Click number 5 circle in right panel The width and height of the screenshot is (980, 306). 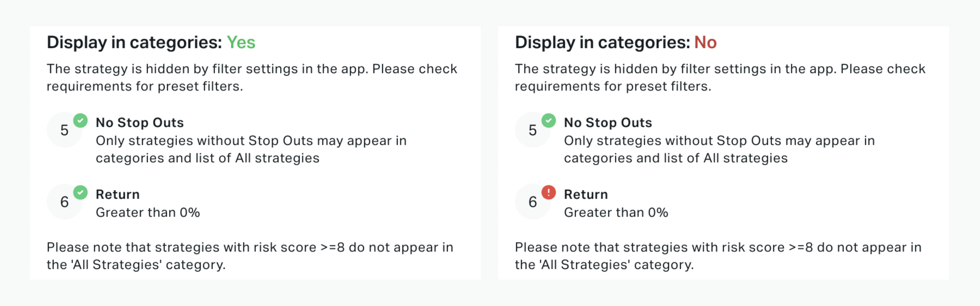(533, 130)
